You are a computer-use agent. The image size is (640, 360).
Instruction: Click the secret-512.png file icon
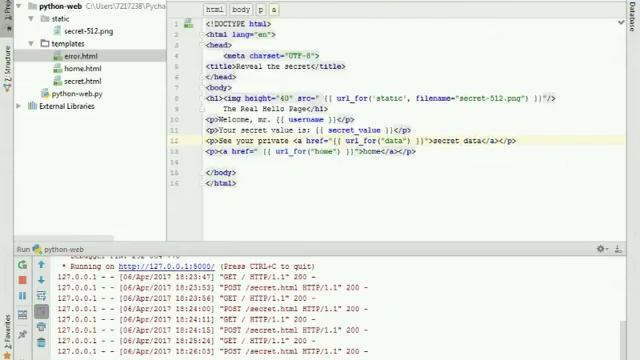57,31
